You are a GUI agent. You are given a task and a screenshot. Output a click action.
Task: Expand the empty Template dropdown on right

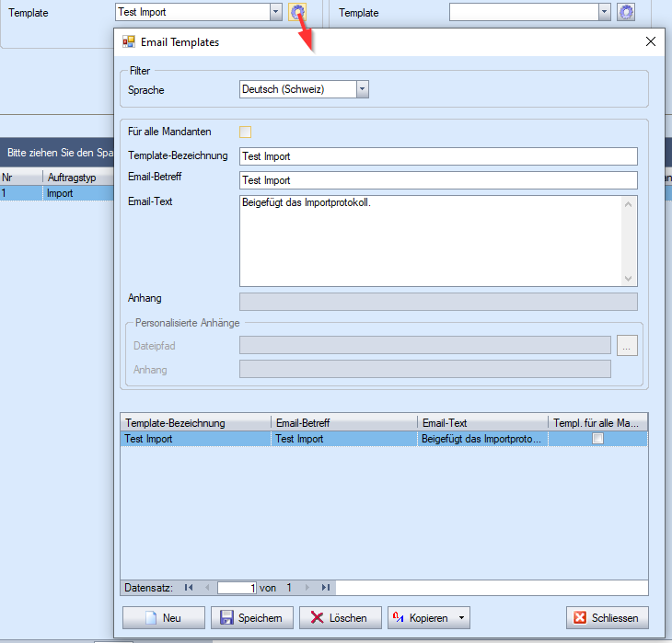[x=604, y=12]
